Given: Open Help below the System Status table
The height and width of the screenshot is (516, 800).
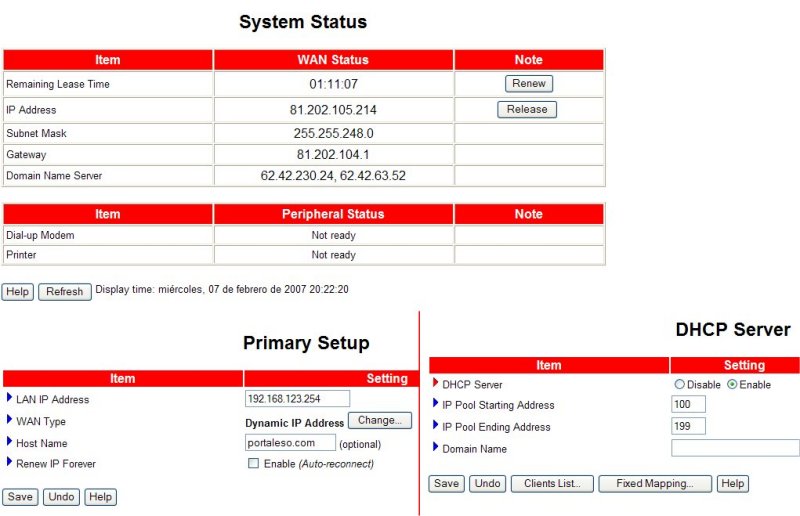Looking at the screenshot, I should (17, 292).
